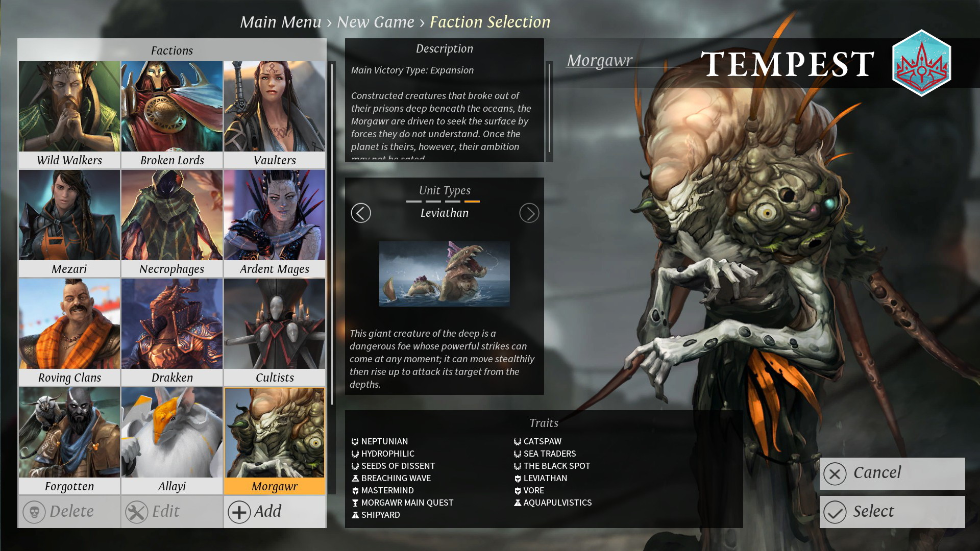Select the Morgawr faction thumbnail
Viewport: 980px width, 551px height.
pos(275,437)
